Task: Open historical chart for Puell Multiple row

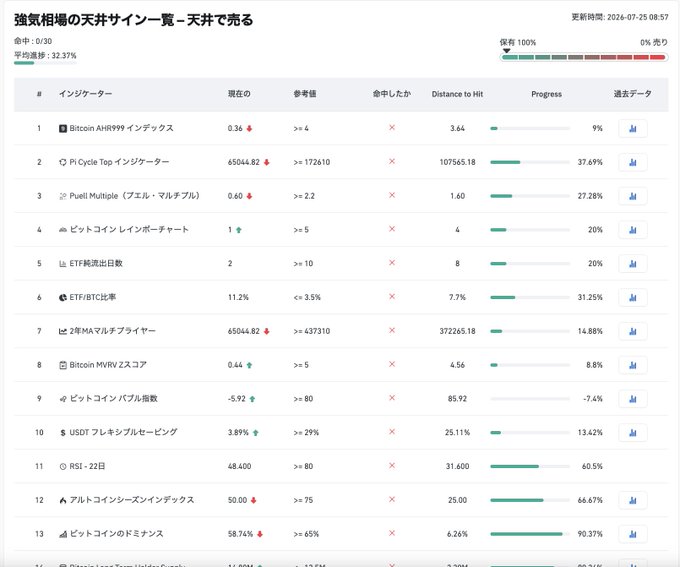Action: (x=633, y=196)
